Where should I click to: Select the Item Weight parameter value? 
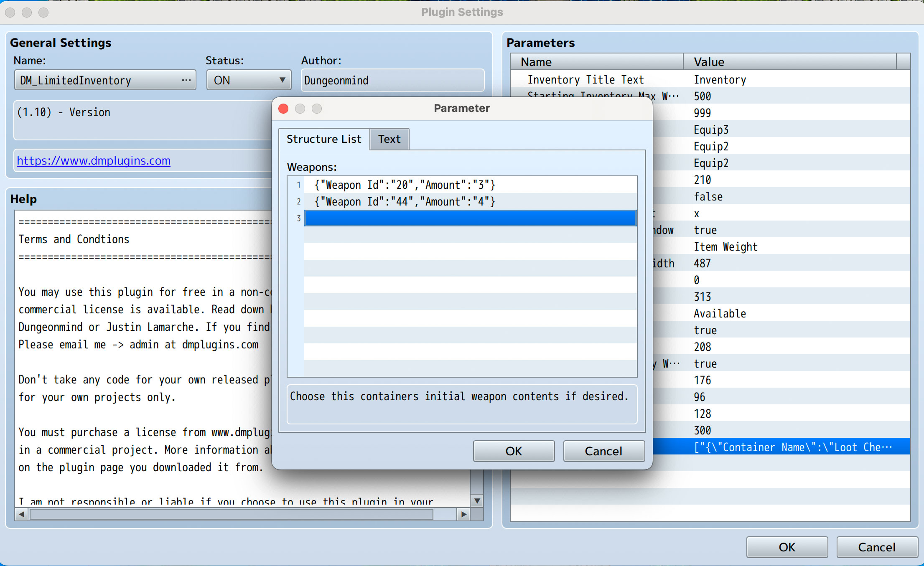pyautogui.click(x=725, y=247)
